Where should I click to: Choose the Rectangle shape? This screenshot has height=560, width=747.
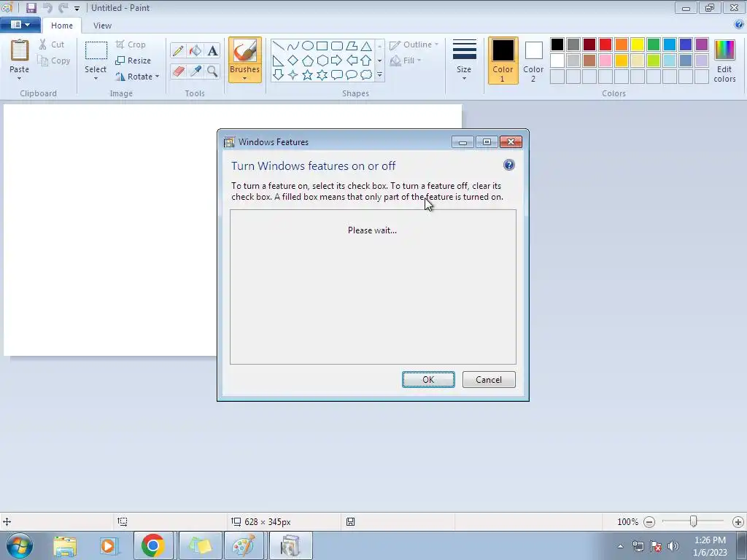(x=322, y=46)
